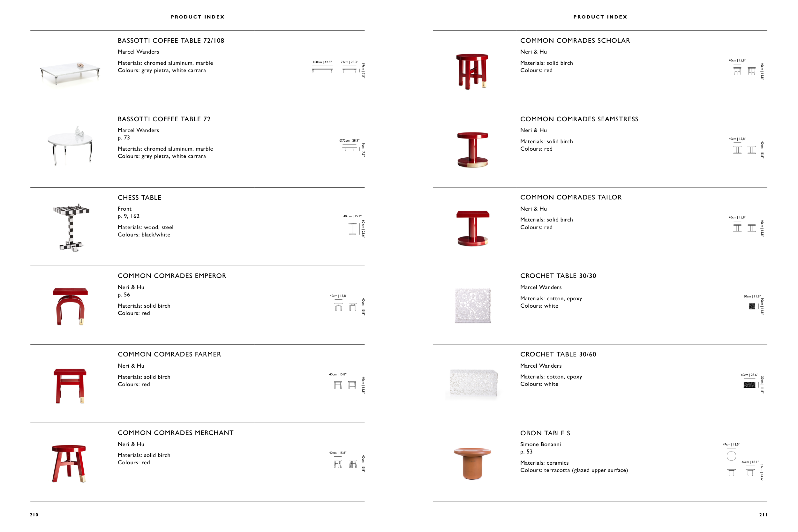
Task: Select the Common Comrades Scholar stool photo
Action: tap(472, 71)
